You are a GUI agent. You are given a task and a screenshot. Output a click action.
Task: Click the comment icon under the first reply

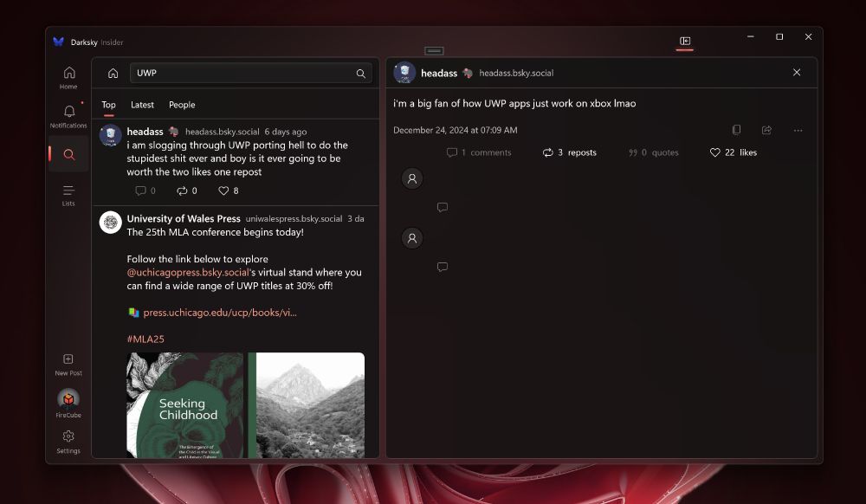click(443, 207)
